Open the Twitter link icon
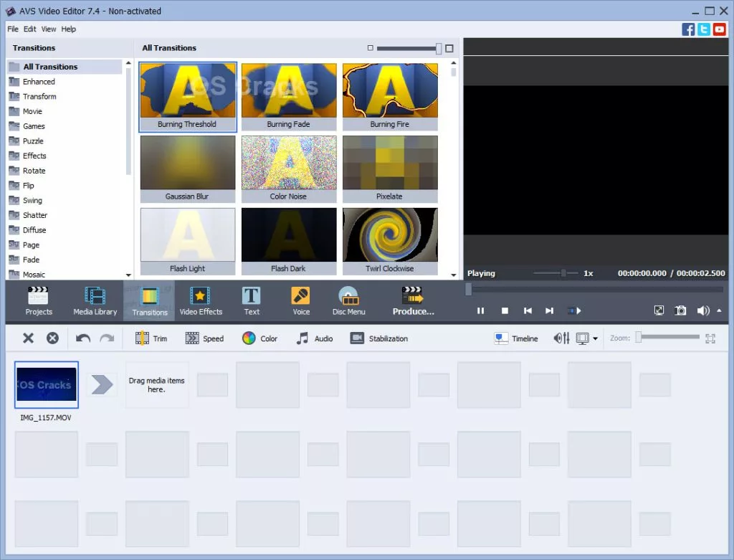Screen dimensions: 734x560 click(704, 29)
